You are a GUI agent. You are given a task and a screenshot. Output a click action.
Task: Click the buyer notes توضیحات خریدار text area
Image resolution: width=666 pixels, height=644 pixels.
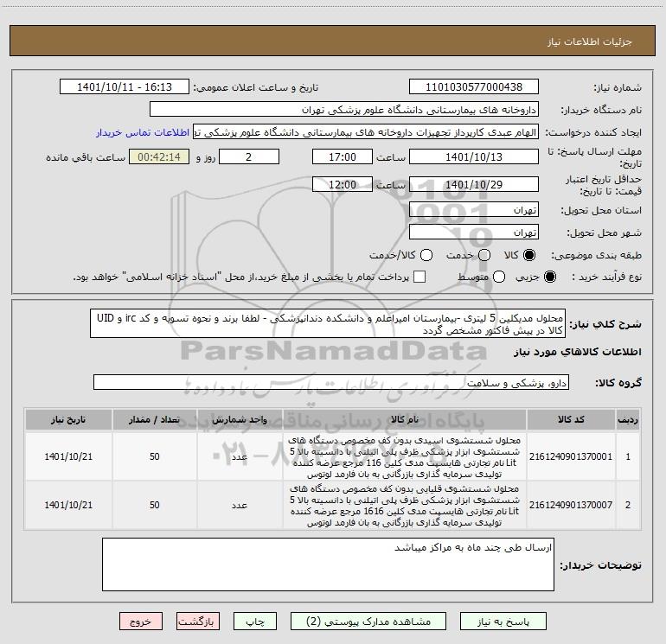[328, 564]
